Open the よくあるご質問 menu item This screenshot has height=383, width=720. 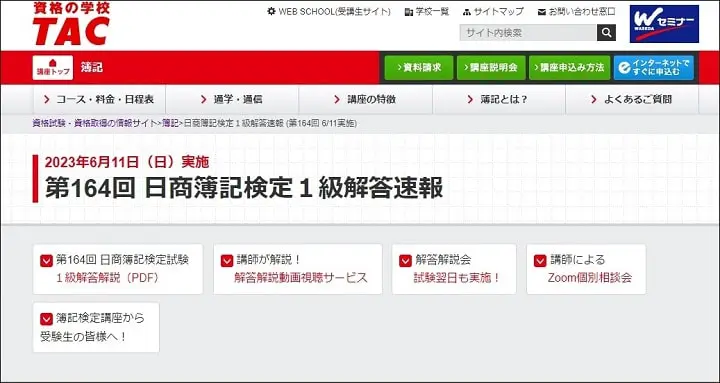(x=632, y=99)
